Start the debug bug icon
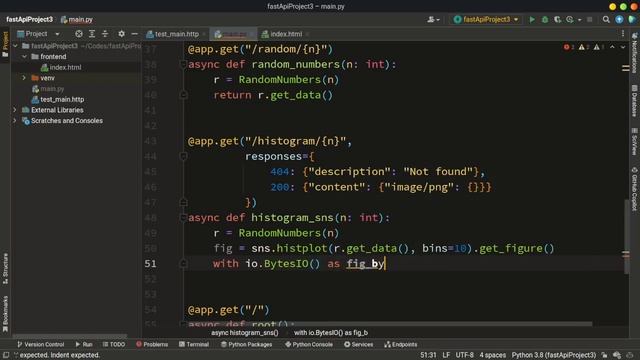640x360 pixels. click(544, 20)
